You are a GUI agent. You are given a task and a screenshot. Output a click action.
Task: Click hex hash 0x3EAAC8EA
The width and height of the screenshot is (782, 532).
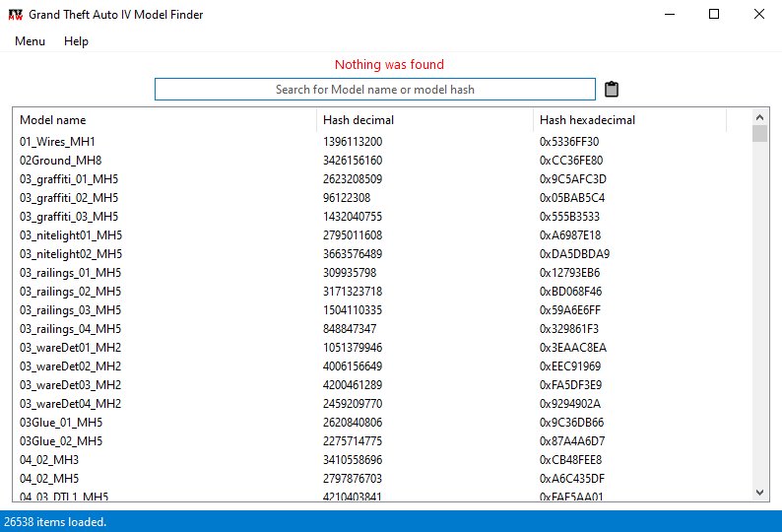(x=573, y=348)
